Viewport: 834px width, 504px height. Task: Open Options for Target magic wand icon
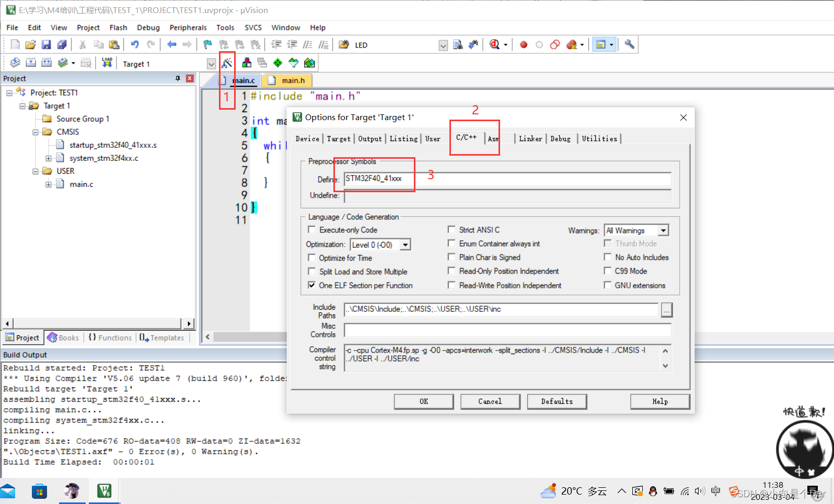point(227,63)
